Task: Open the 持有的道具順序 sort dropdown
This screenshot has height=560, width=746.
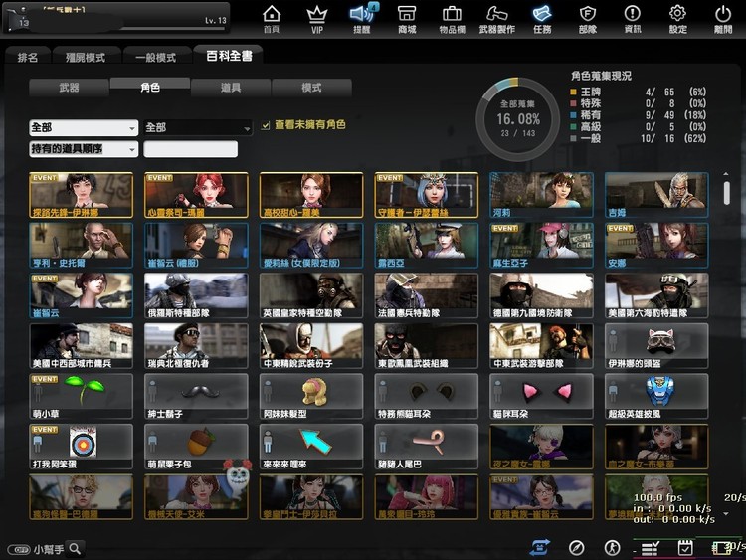Action: 84,149
